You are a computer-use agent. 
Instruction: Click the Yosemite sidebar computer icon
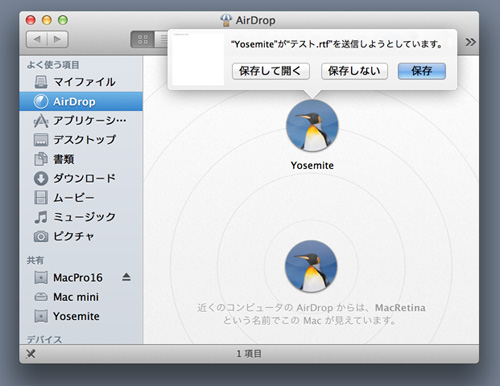coord(41,316)
